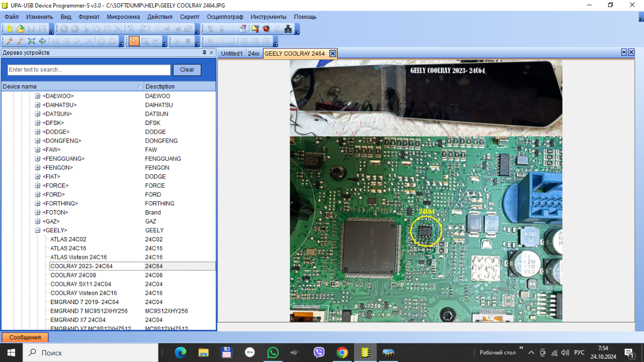Open the tab list dropdown arrow

pyautogui.click(x=624, y=52)
